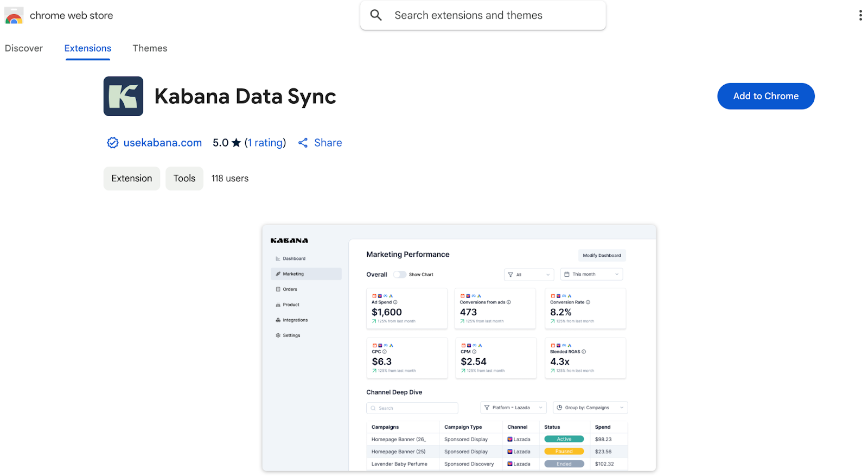868x476 pixels.
Task: Click the 118 users text
Action: coord(230,179)
